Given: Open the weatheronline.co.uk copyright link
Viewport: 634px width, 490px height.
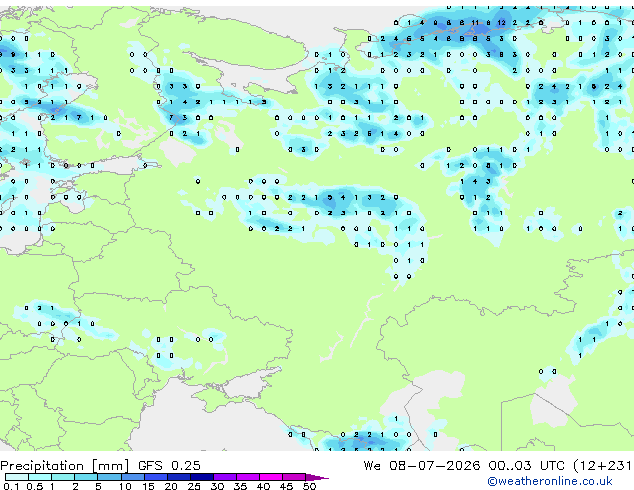Looking at the screenshot, I should click(x=550, y=481).
